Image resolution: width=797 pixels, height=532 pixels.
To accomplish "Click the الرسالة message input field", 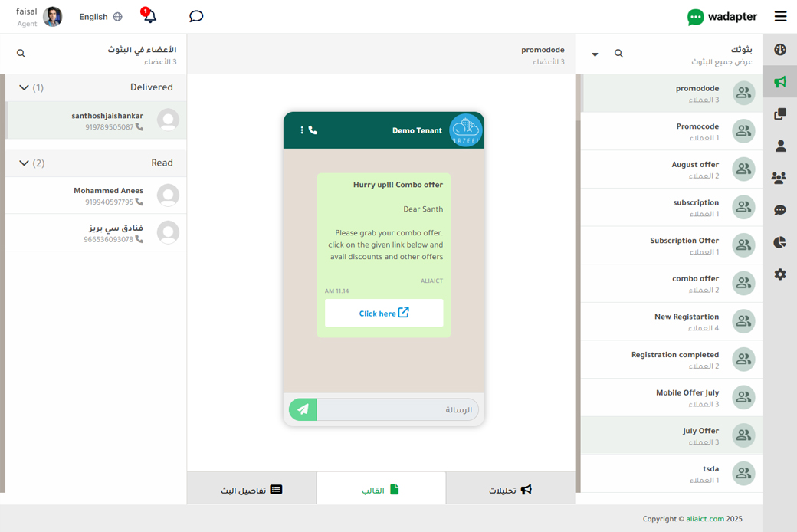I will pos(398,409).
